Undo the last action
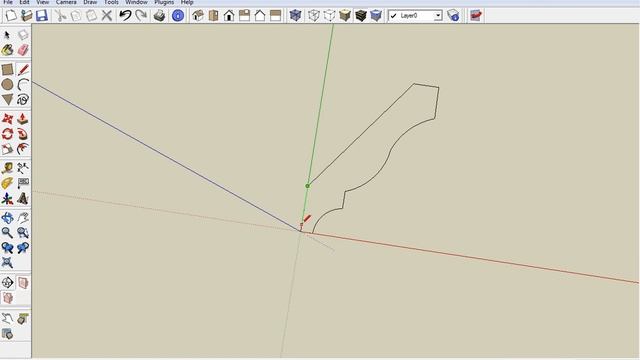Image resolution: width=640 pixels, height=360 pixels. 125,16
